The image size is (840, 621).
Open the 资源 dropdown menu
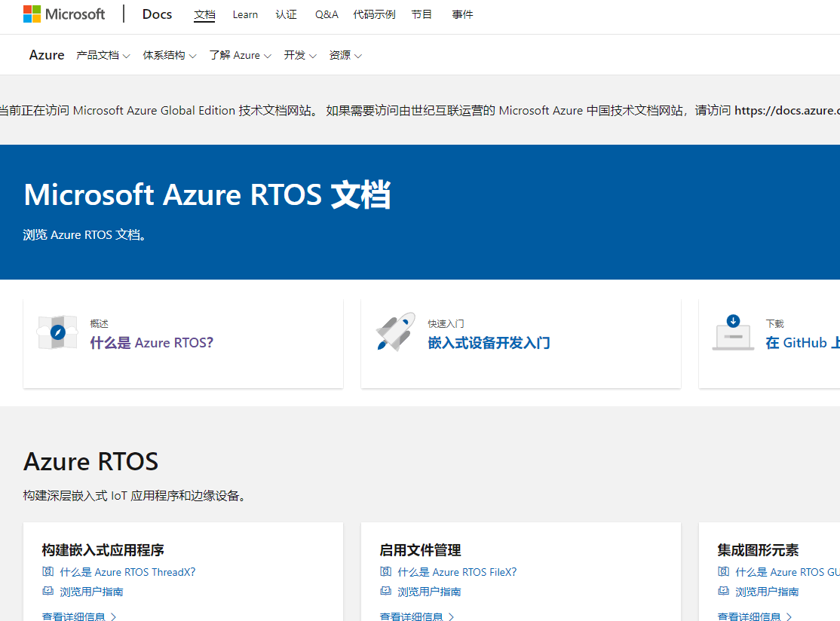coord(345,55)
